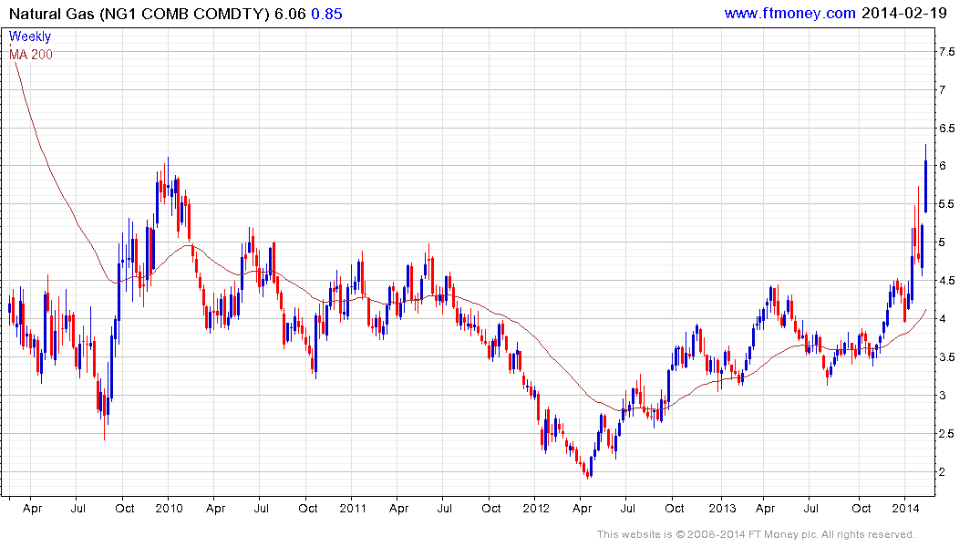Click the 6.5 price axis label
The image size is (980, 547).
(x=947, y=129)
